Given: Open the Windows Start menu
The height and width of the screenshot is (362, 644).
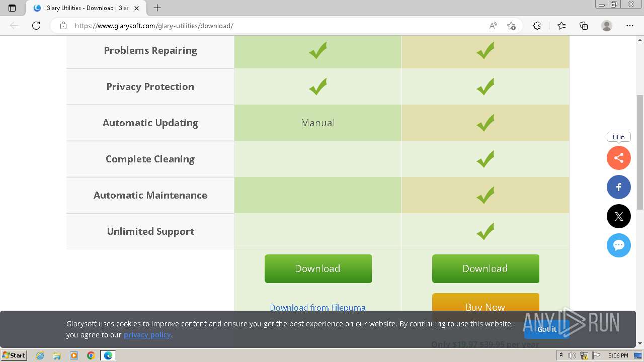Looking at the screenshot, I should (x=14, y=355).
